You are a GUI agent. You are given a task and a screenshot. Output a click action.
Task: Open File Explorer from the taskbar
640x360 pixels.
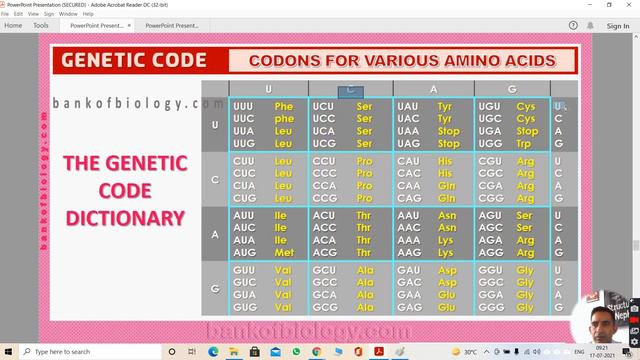coord(234,351)
